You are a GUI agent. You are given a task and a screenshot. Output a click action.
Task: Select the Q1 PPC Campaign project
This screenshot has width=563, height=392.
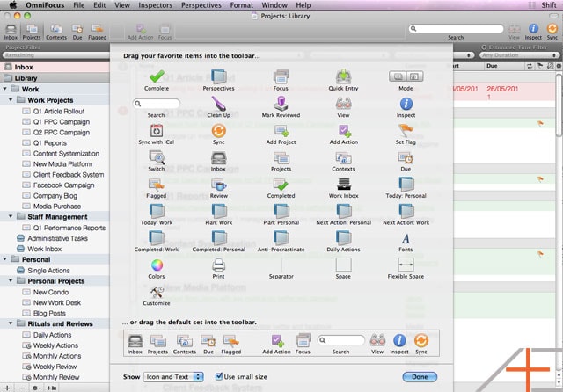tap(62, 122)
